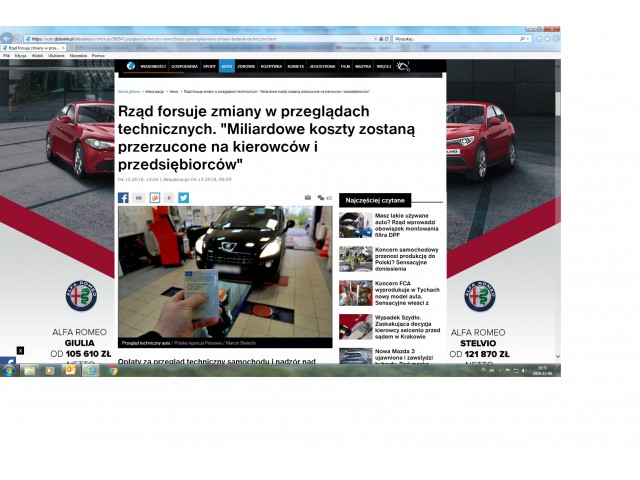Click the Dziennik.pl logo in navbar
The image size is (640, 480).
pos(130,66)
